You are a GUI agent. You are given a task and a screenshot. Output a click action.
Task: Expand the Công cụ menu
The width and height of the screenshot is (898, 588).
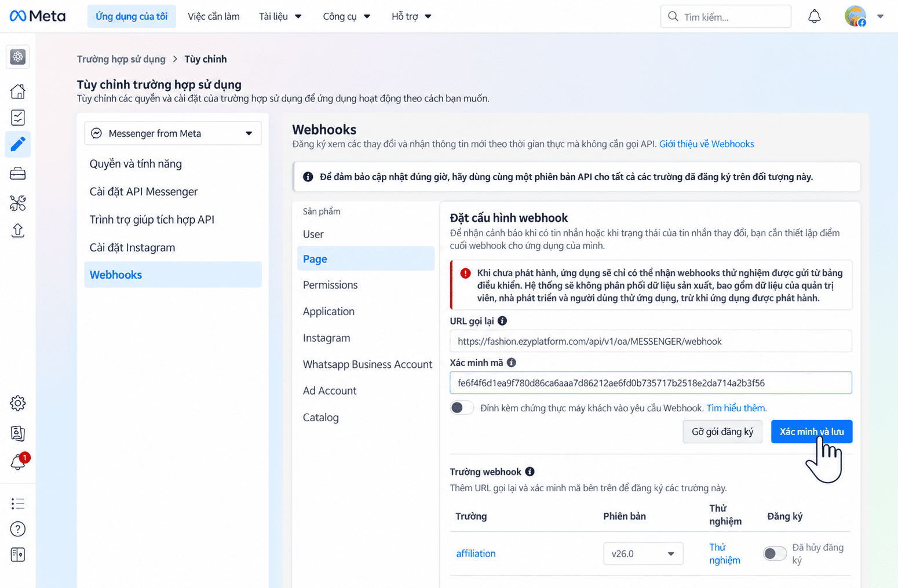coord(346,16)
